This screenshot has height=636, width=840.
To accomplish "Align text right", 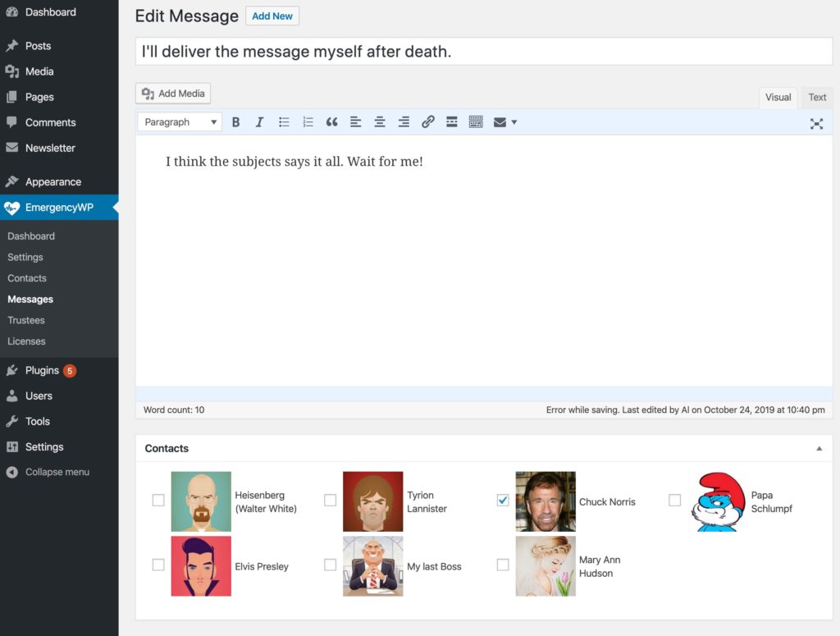I will click(404, 122).
